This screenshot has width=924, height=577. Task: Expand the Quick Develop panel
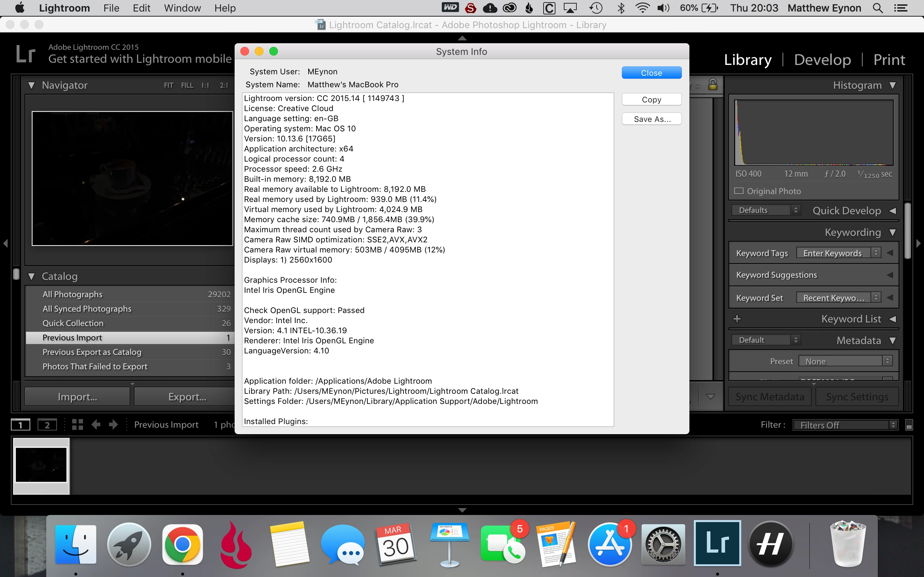893,211
